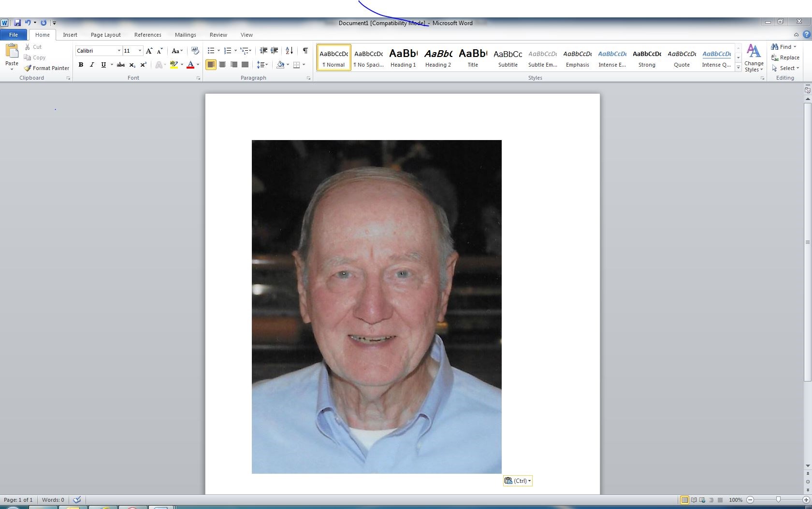Viewport: 812px width, 509px height.
Task: Open Word Help question mark icon
Action: pyautogui.click(x=806, y=35)
